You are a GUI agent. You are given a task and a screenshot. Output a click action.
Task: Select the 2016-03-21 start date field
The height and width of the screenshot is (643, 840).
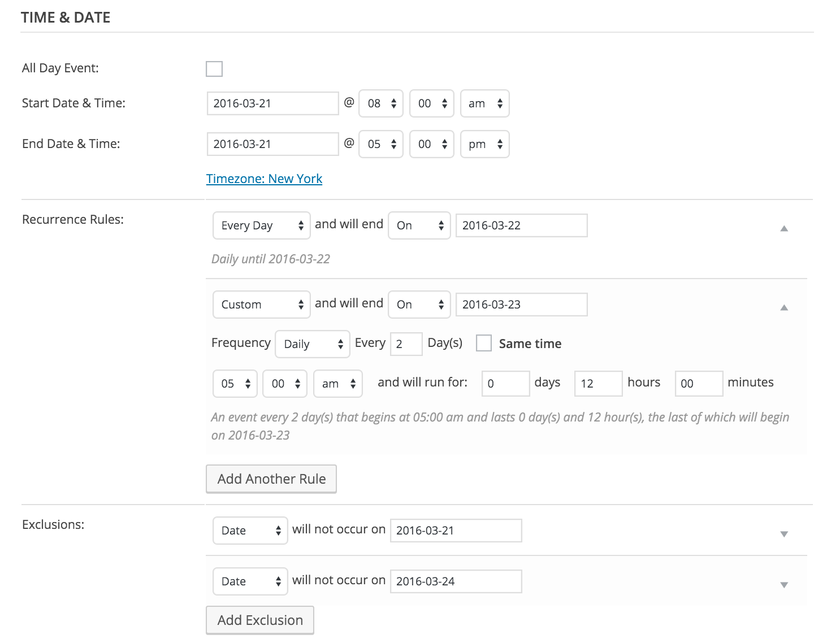(x=272, y=103)
